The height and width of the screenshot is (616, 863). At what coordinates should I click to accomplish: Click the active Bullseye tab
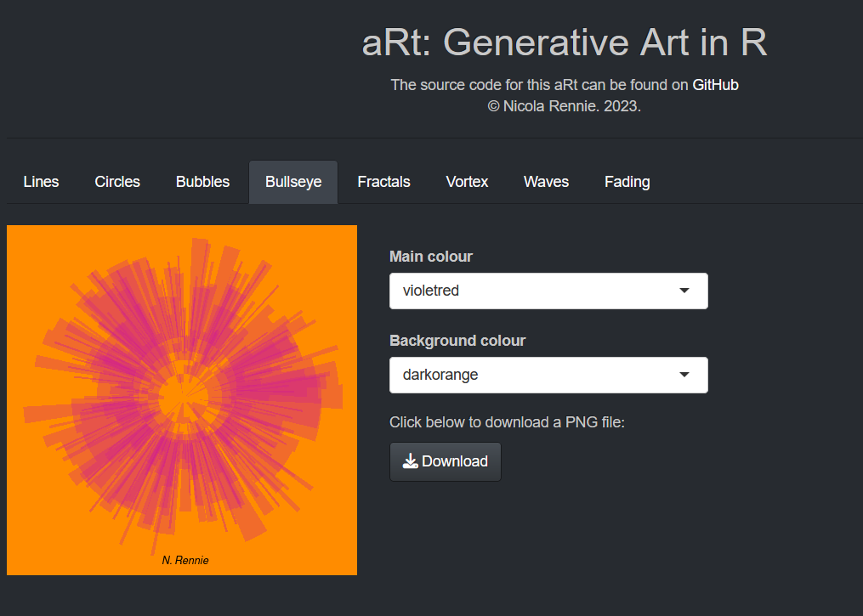pos(293,182)
